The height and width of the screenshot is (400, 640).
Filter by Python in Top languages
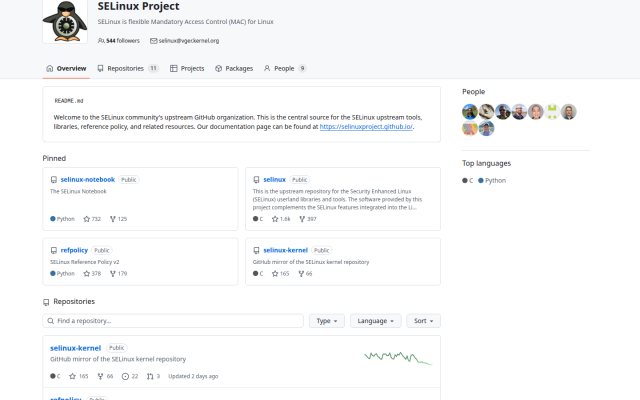click(492, 180)
